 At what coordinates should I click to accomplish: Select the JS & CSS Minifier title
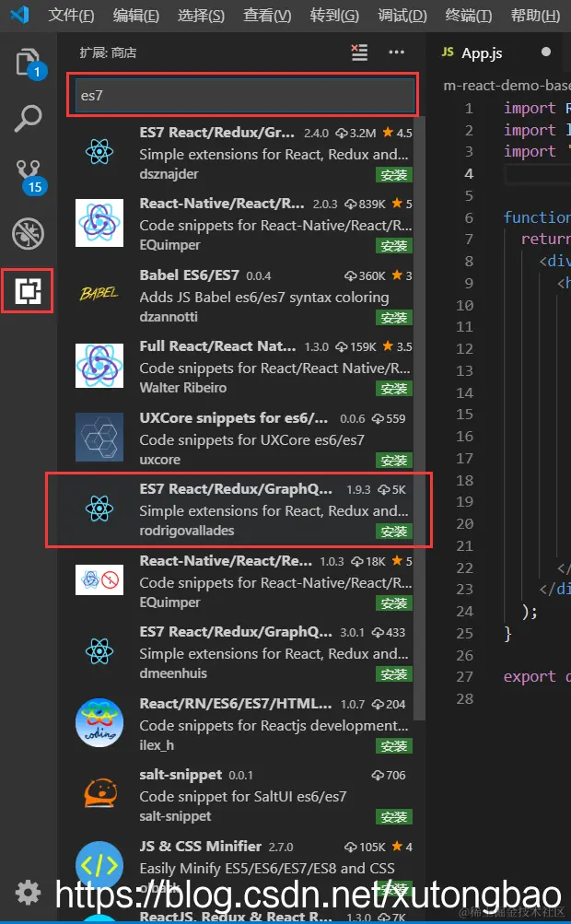pos(201,847)
